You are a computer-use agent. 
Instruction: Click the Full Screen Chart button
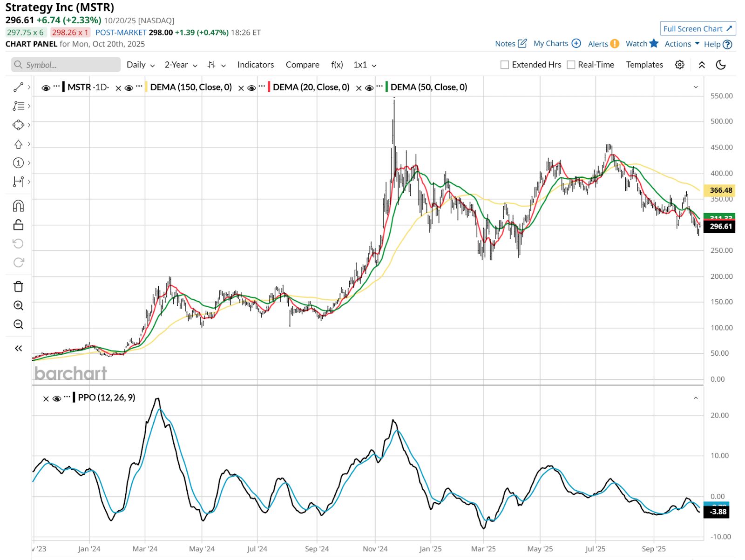click(x=698, y=28)
